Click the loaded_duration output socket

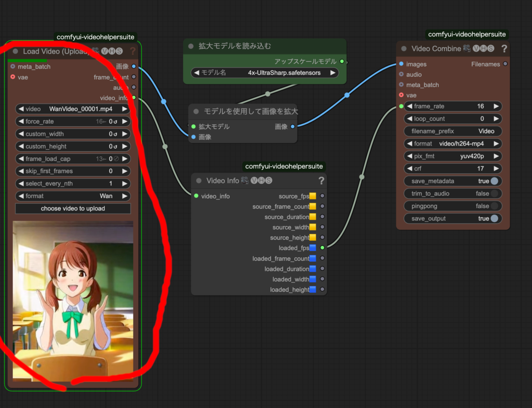pos(322,269)
